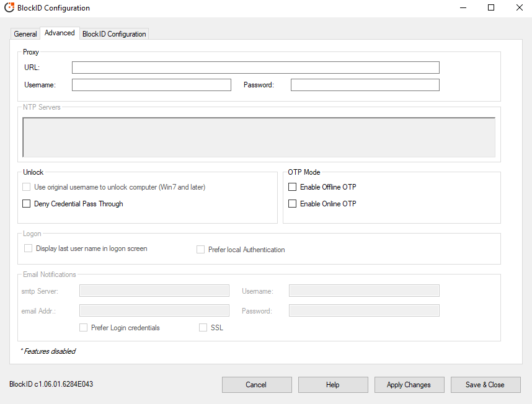Image resolution: width=532 pixels, height=404 pixels.
Task: Open the Help dialog
Action: tap(333, 384)
